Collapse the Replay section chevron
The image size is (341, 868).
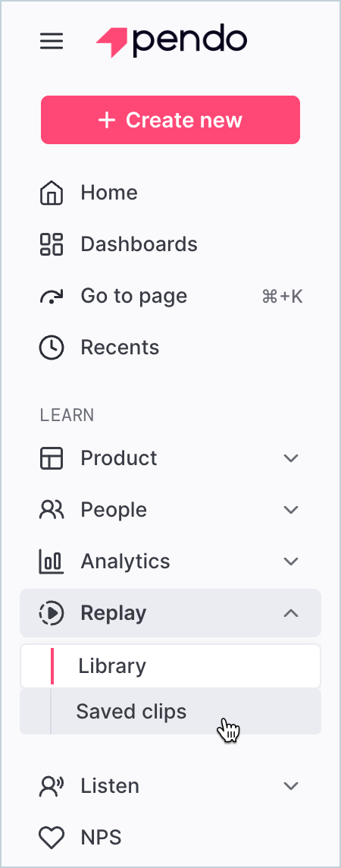pos(291,613)
